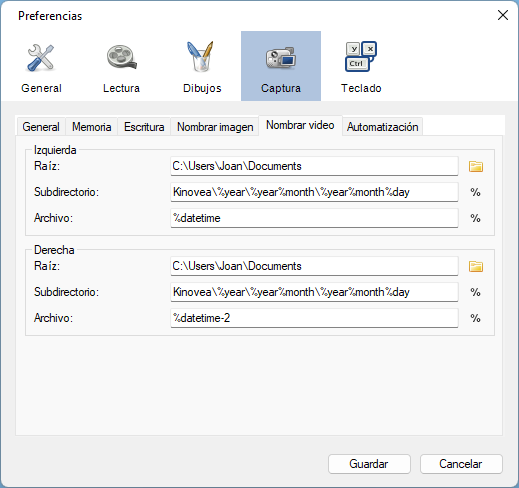519x488 pixels.
Task: Open the General preferences category
Action: point(41,66)
